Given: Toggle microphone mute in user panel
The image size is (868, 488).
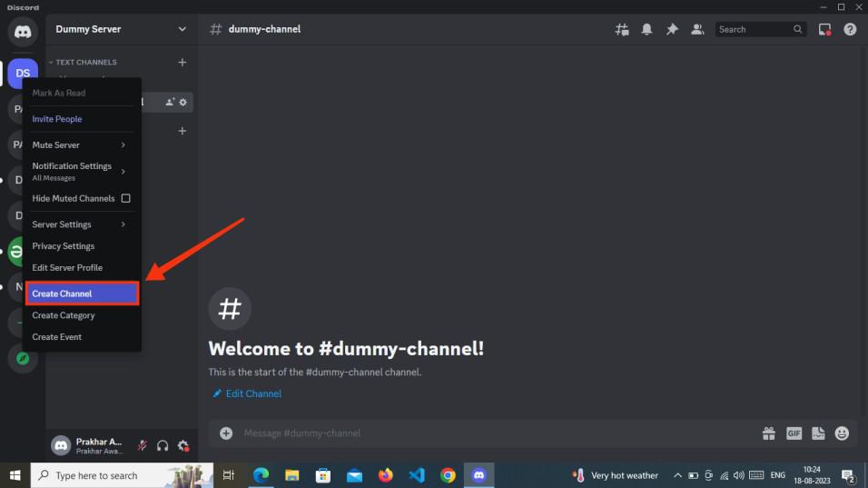Looking at the screenshot, I should click(143, 445).
